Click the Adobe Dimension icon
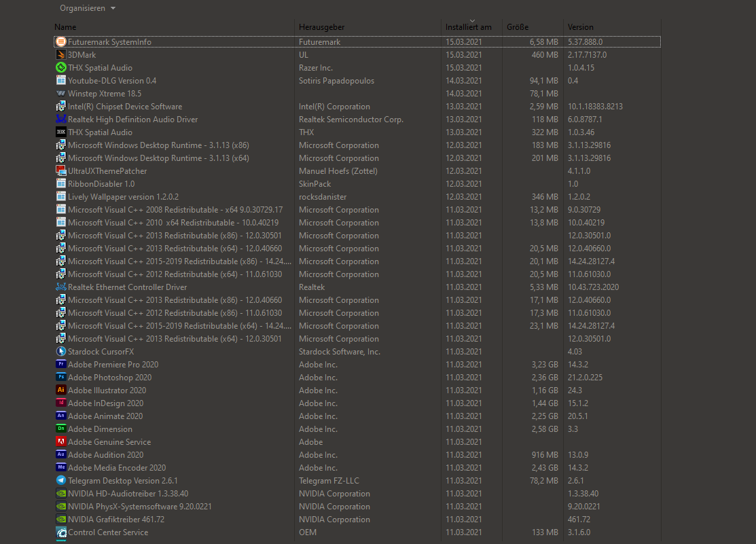Image resolution: width=756 pixels, height=544 pixels. pyautogui.click(x=60, y=429)
